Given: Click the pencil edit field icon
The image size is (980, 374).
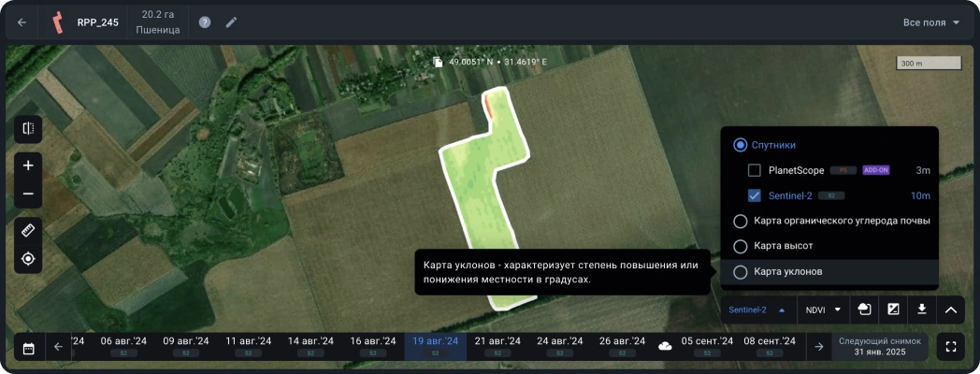Looking at the screenshot, I should tap(231, 22).
